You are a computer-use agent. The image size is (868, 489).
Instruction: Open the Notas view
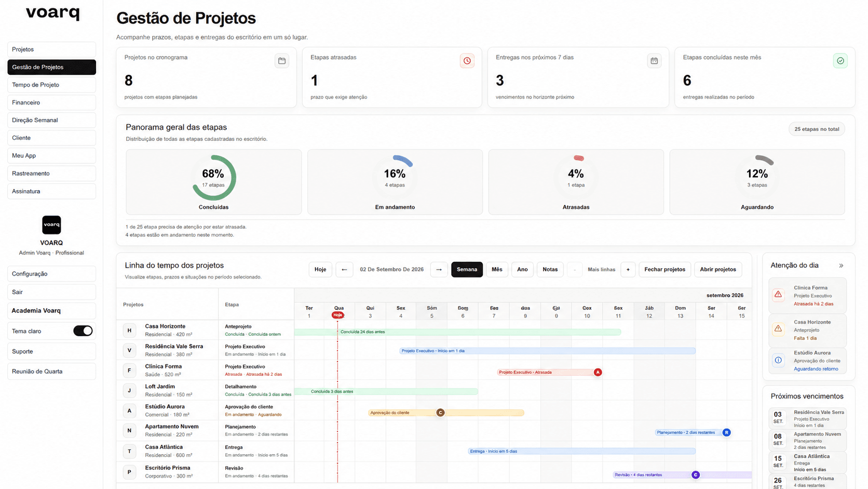click(x=550, y=269)
